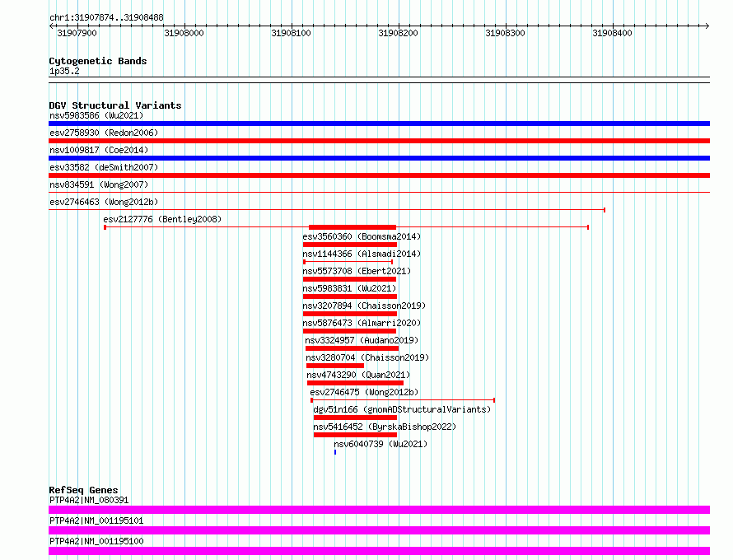The image size is (733, 560).
Task: Select esv2746463 (Wong2012b) variant label
Action: [x=104, y=202]
